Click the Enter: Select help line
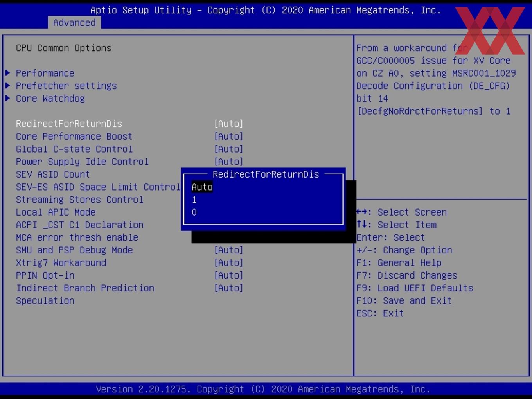 [x=390, y=237]
